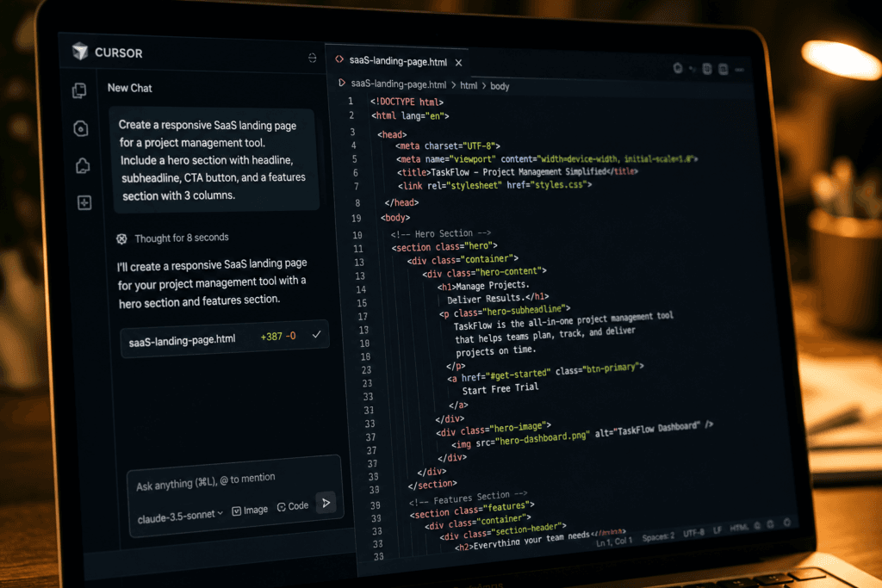Click the Code option in chat input
The height and width of the screenshot is (588, 882).
pos(293,506)
